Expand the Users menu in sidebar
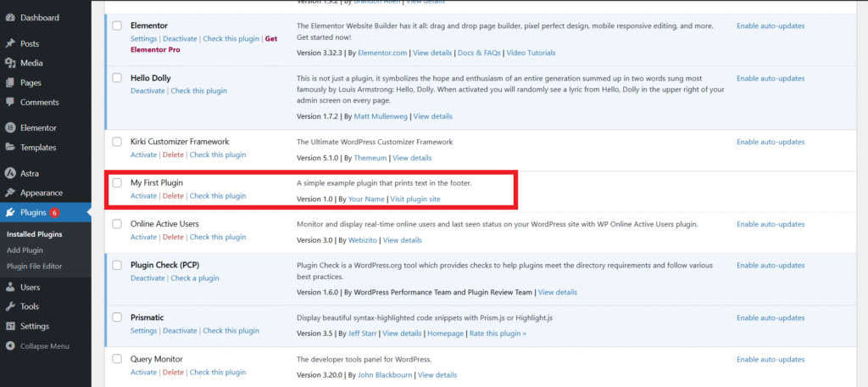This screenshot has width=868, height=387. [30, 287]
